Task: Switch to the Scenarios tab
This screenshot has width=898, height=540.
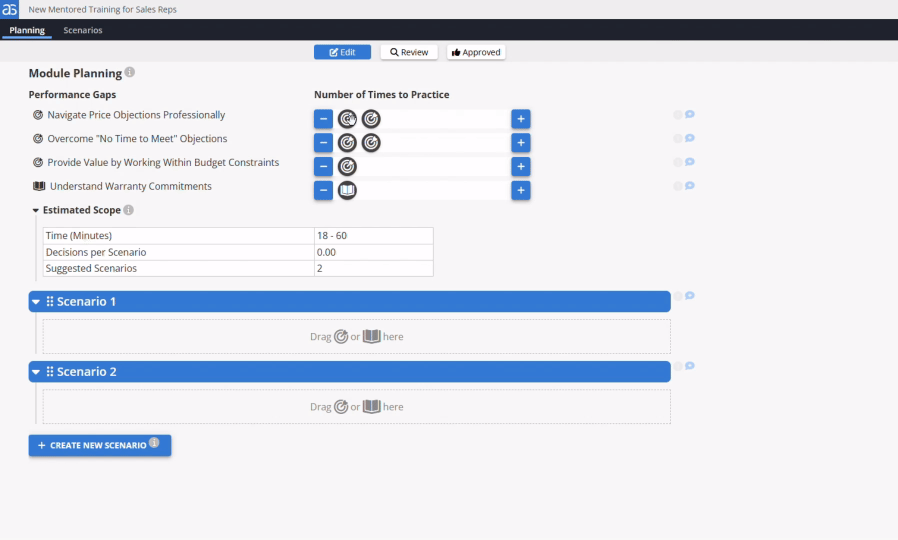Action: click(x=82, y=30)
